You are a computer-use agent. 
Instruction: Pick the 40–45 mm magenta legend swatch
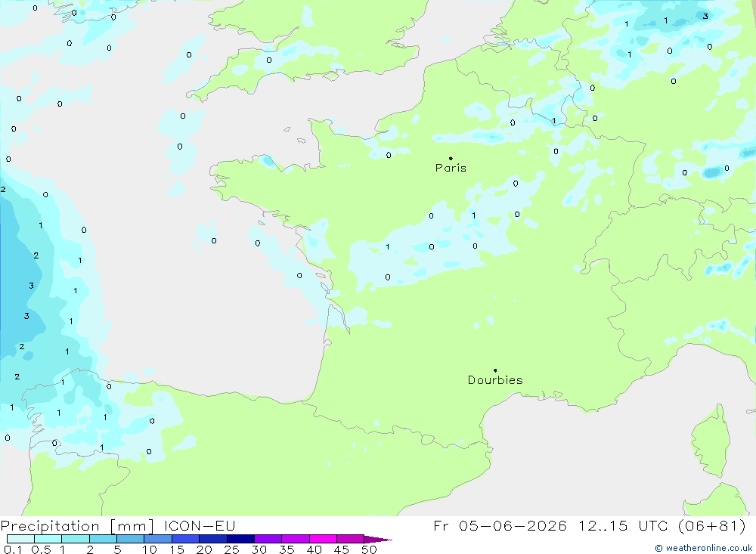323,539
